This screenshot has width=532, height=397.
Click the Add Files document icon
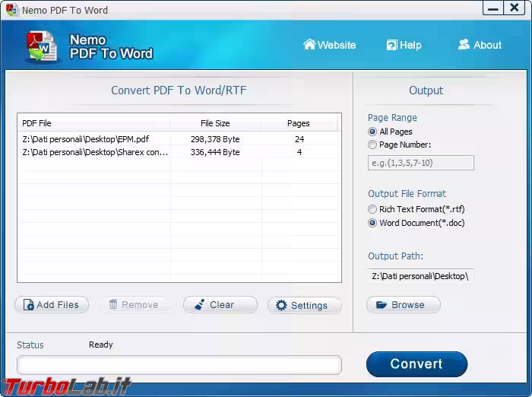(28, 305)
